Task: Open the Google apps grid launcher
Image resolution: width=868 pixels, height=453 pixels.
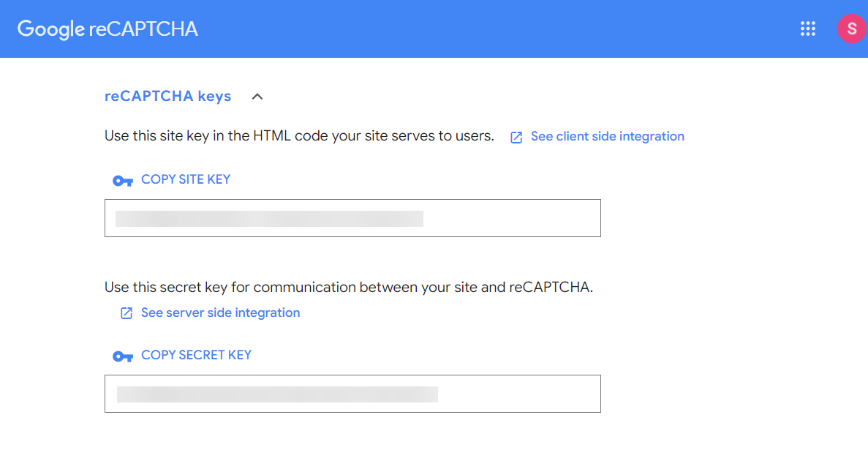Action: [x=807, y=29]
